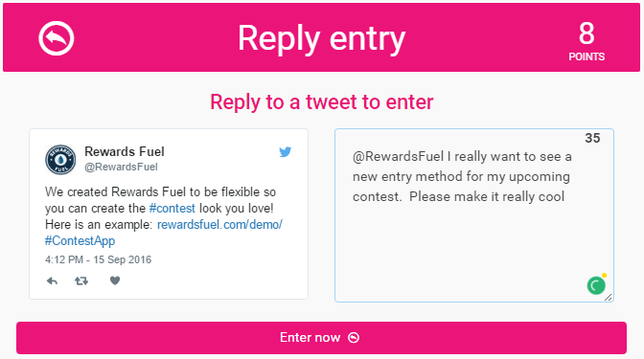Click the circular reply arrow icon in header
Viewport: 644px width, 359px height.
click(x=57, y=38)
